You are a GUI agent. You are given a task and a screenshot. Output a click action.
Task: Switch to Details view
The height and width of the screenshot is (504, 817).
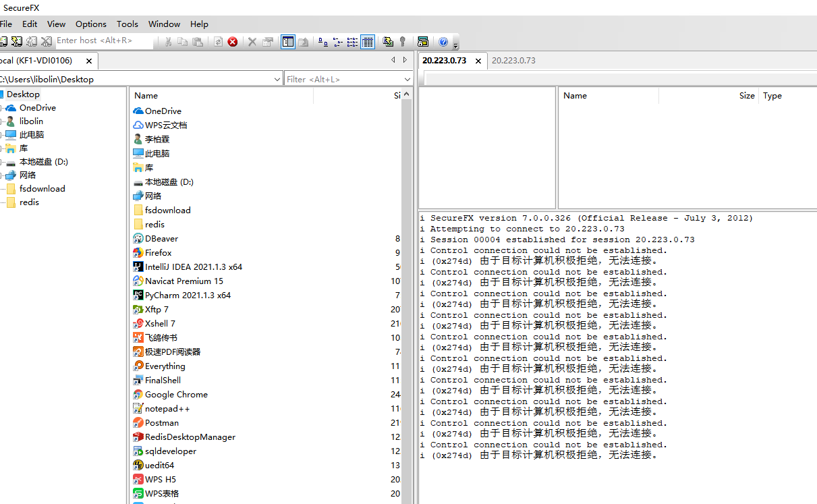[367, 41]
